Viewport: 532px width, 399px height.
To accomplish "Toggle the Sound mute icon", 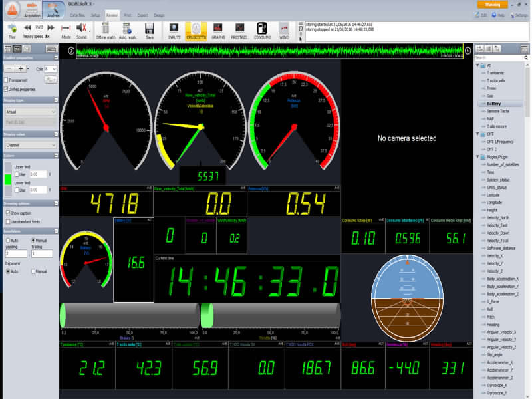I will (x=81, y=28).
